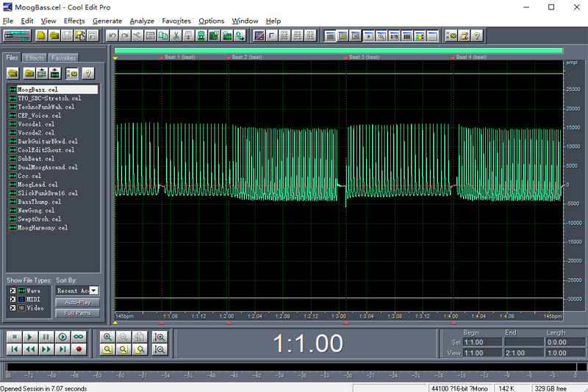This screenshot has height=392, width=588.
Task: Click the Close File icon in the Files panel
Action: 29,73
